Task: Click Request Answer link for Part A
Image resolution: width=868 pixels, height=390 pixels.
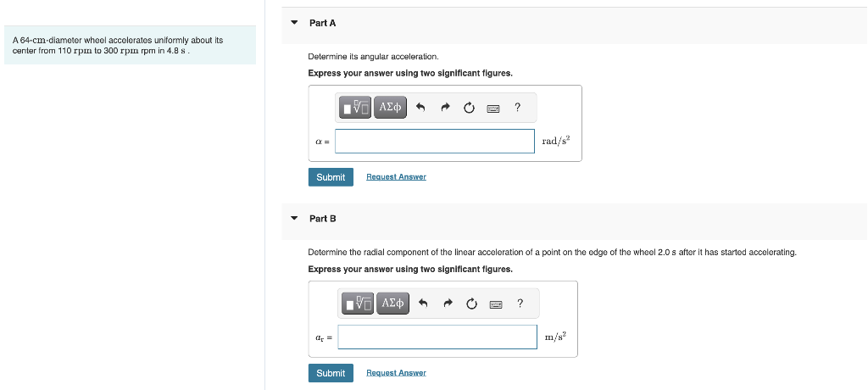Action: [396, 177]
